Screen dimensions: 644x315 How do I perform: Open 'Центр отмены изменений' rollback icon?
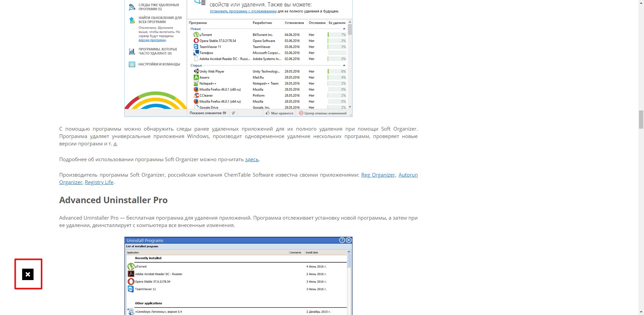(x=301, y=113)
